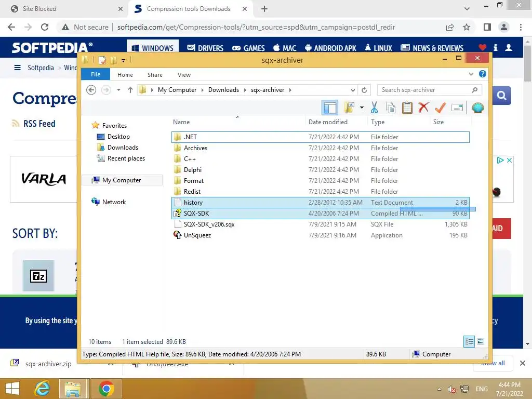Open the Share ribbon tab
532x399 pixels.
click(x=155, y=75)
